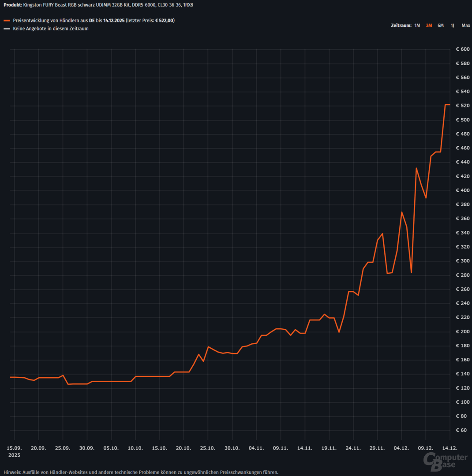Image resolution: width=472 pixels, height=476 pixels.
Task: Click the 25.10. date axis label
Action: [208, 448]
